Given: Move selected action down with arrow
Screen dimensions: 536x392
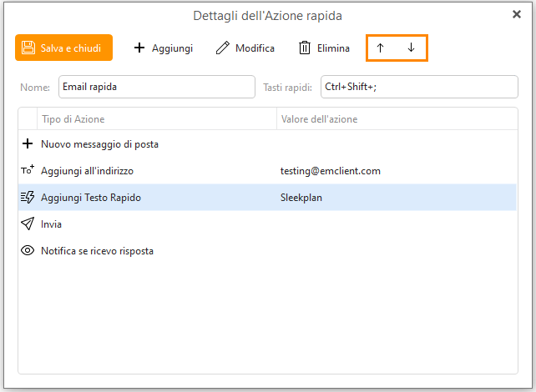Looking at the screenshot, I should [x=412, y=48].
